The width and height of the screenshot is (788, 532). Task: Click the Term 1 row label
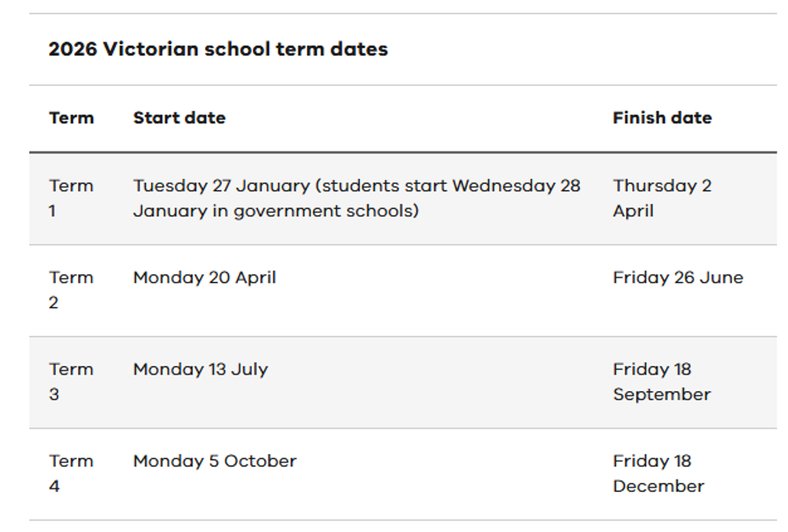[71, 198]
